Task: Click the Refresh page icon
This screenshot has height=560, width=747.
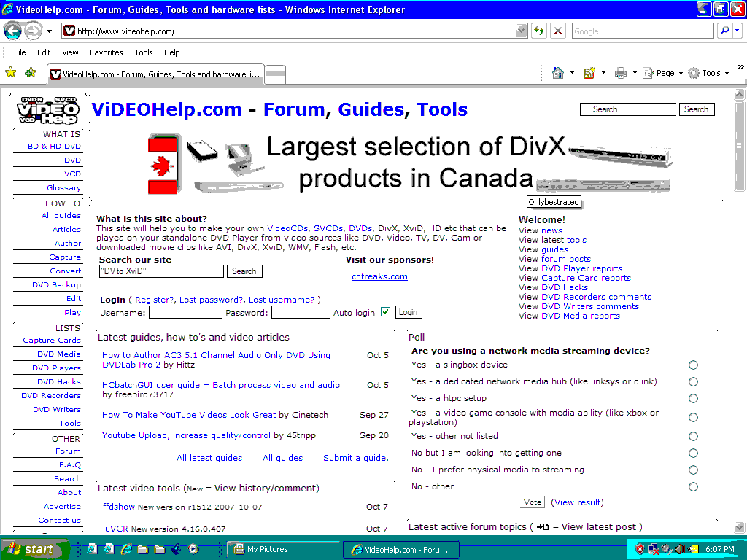Action: pyautogui.click(x=539, y=31)
